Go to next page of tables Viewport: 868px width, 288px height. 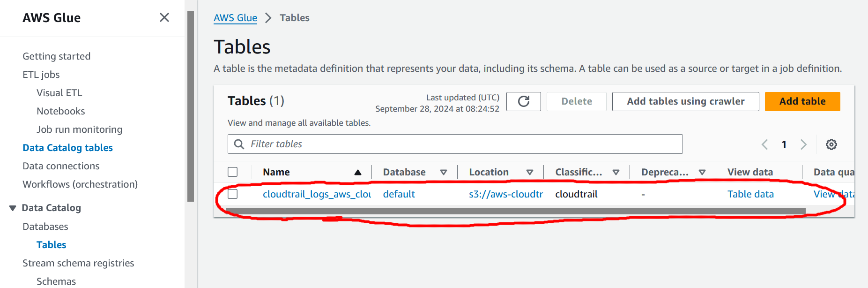pyautogui.click(x=803, y=144)
